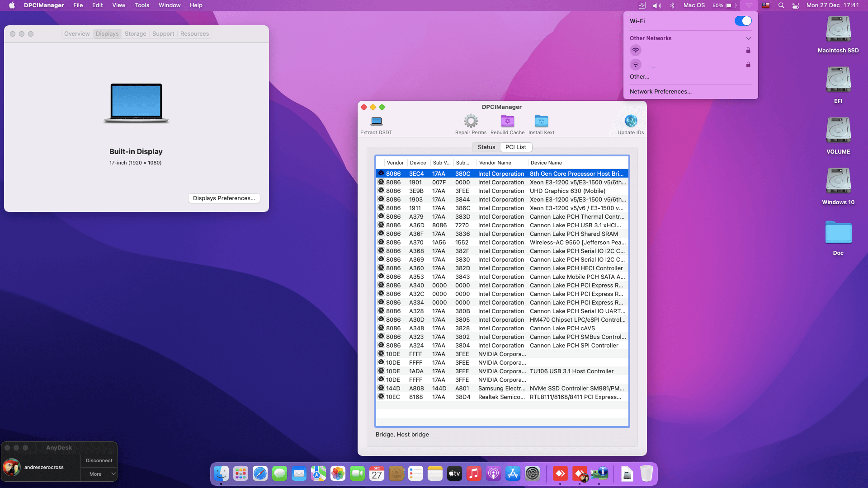The image size is (868, 488).
Task: Collapse the Other Networks section
Action: [x=749, y=38]
